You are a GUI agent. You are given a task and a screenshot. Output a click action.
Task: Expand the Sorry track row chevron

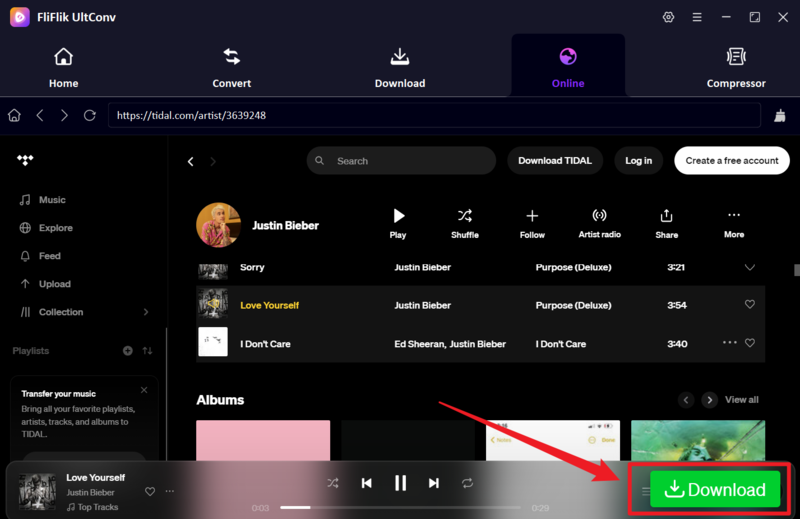pyautogui.click(x=749, y=267)
